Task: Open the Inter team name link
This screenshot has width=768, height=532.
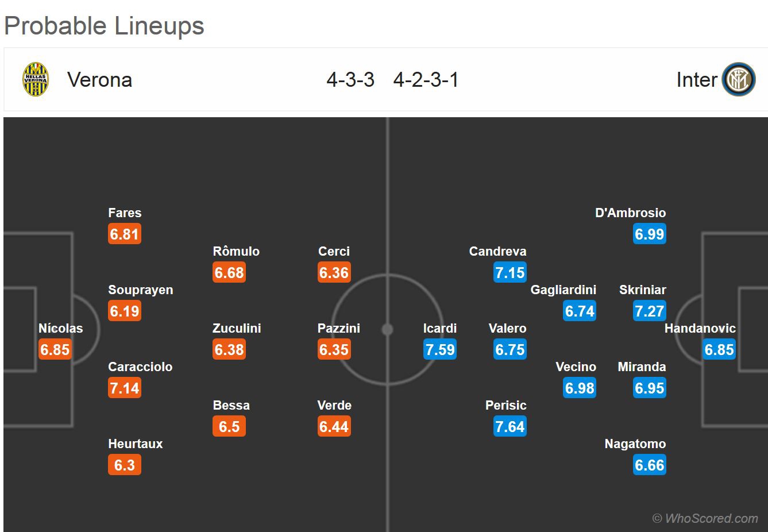Action: [x=697, y=80]
